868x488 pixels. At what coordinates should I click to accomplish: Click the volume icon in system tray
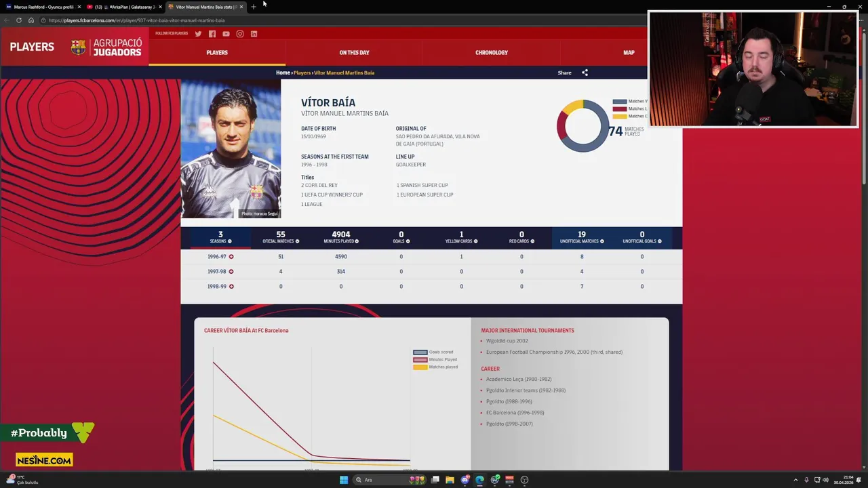tap(826, 480)
